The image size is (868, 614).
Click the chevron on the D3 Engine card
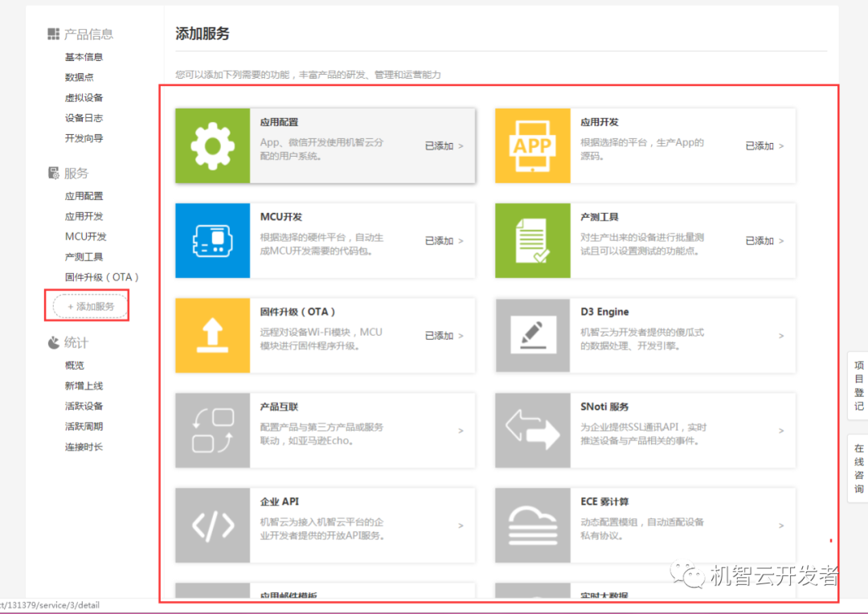pos(781,335)
